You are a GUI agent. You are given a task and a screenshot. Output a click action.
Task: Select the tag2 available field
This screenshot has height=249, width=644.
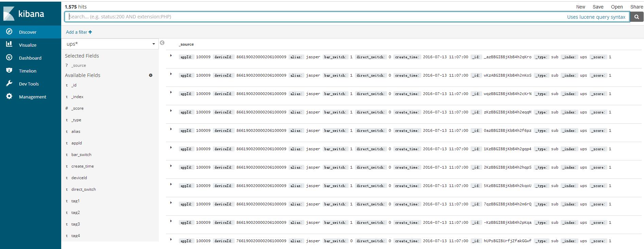click(x=75, y=213)
